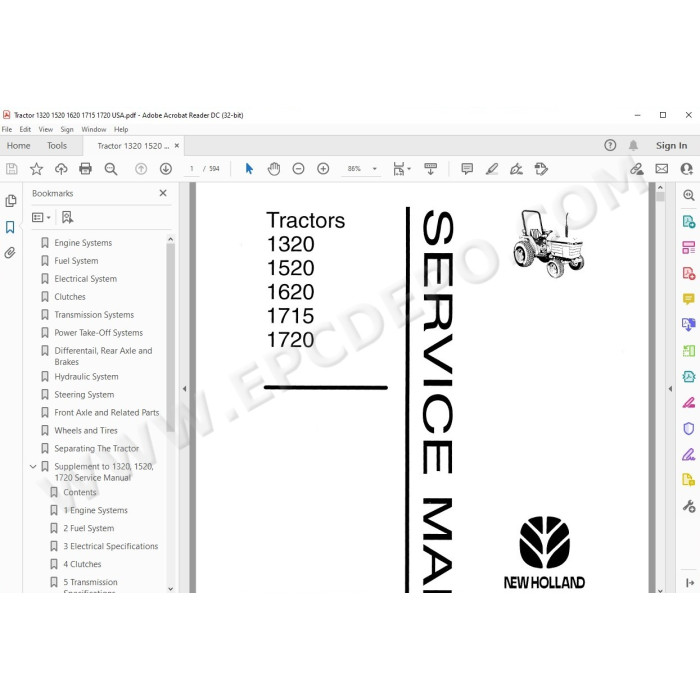
Task: Open the Protect shield tool icon
Action: 688,429
